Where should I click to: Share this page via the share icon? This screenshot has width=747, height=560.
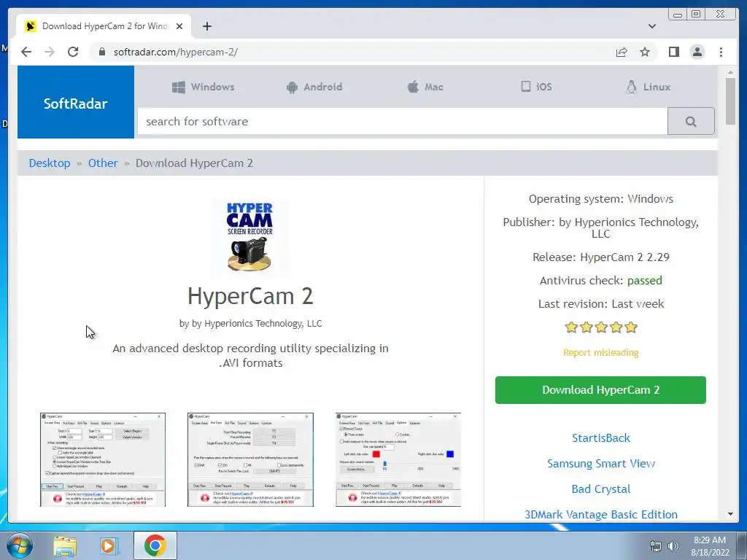tap(622, 52)
